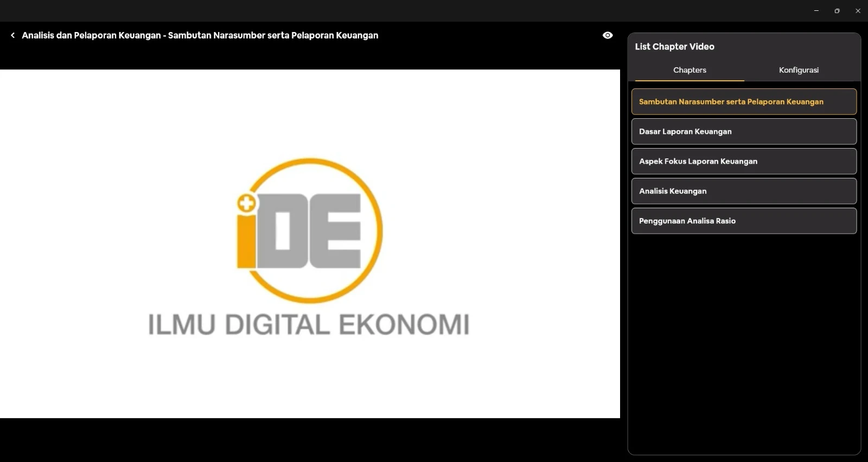Select chapter Sambutan Narasumber serta Pelaporan Keuangan

tap(744, 101)
